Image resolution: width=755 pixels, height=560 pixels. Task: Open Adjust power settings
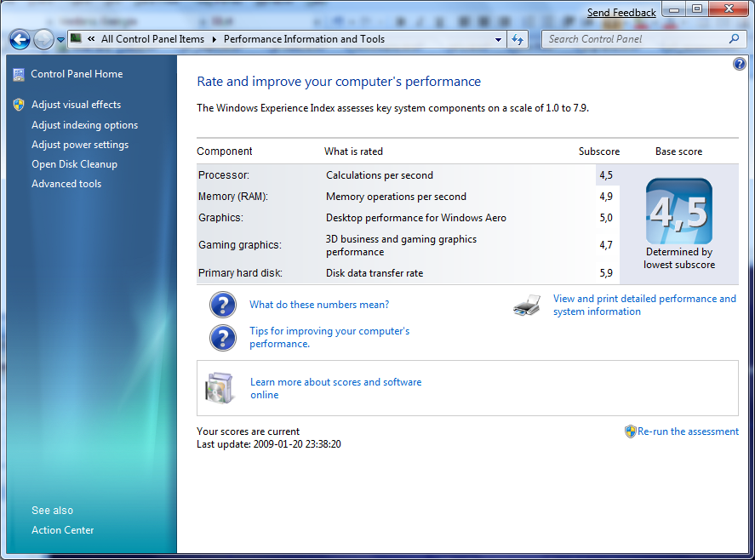80,145
